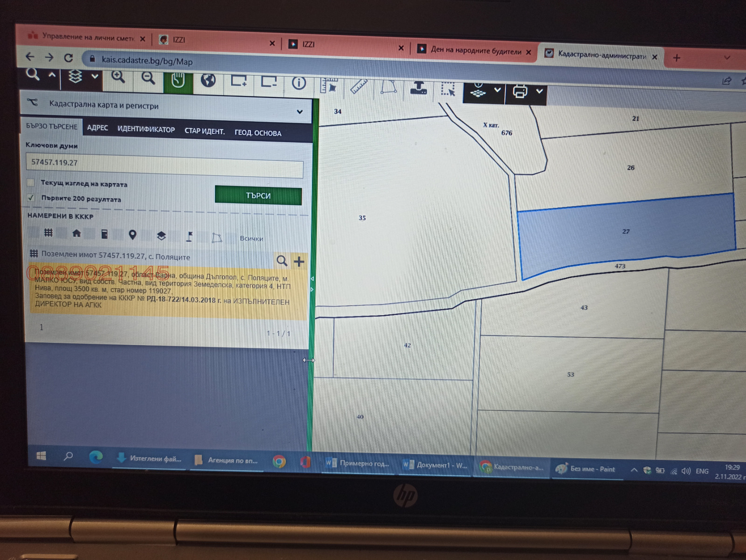
Task: Open the 'ИДЕНТИФИКАТОР' search tab
Action: 146,129
